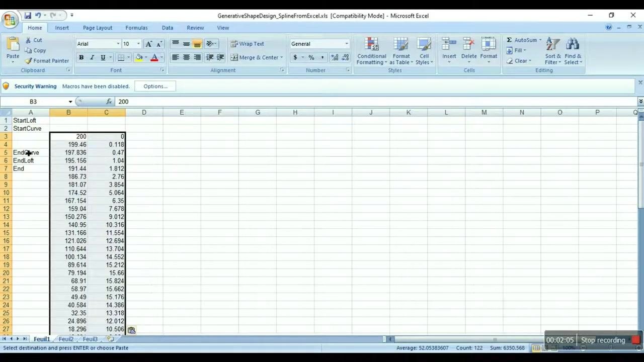
Task: Open Format as Table gallery
Action: 401,51
